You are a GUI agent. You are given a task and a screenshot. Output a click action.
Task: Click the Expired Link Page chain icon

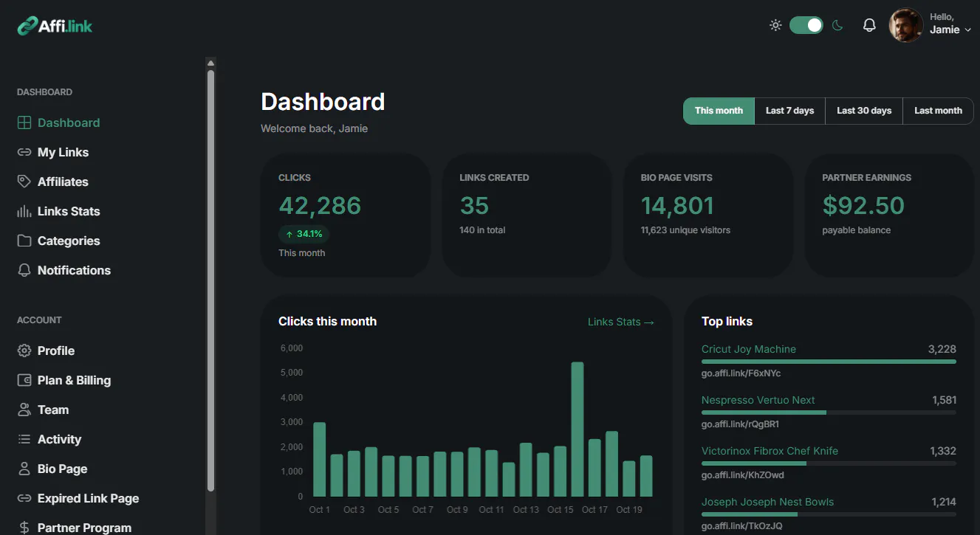(x=24, y=498)
